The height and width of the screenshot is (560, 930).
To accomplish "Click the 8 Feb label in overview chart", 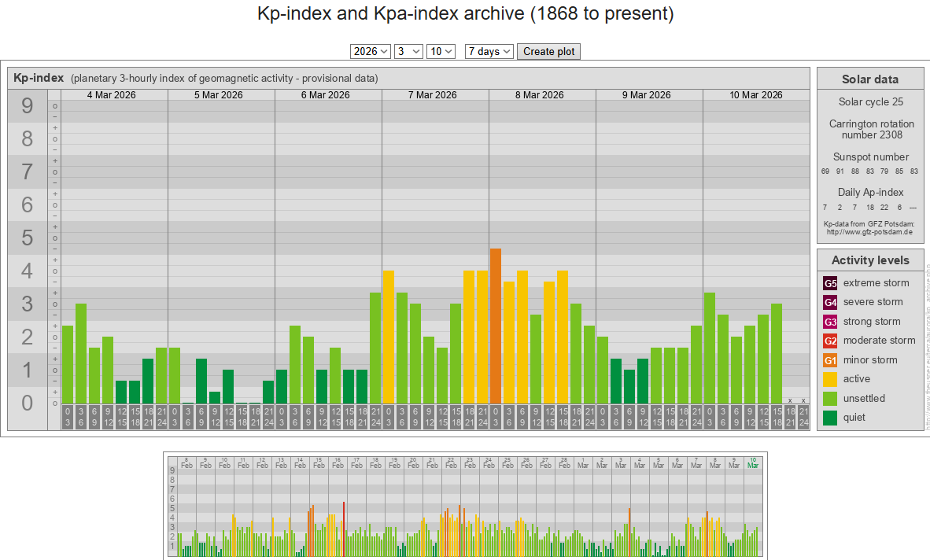I will [186, 462].
